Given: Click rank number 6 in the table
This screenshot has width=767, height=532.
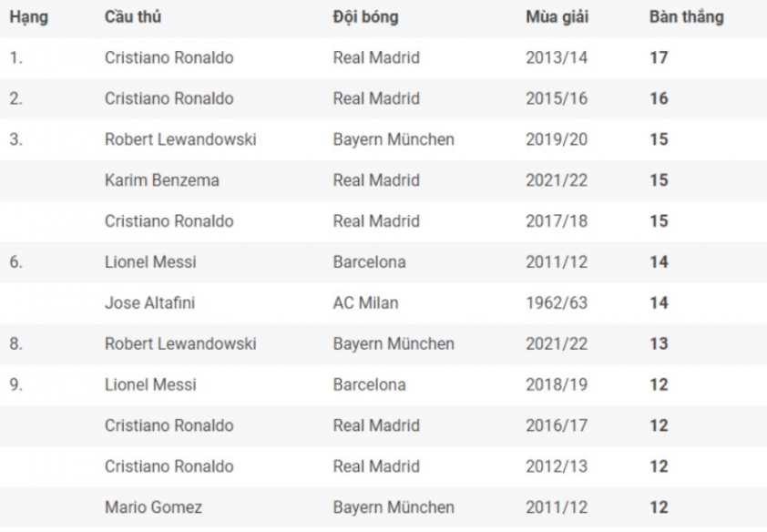Looking at the screenshot, I should (x=15, y=262).
